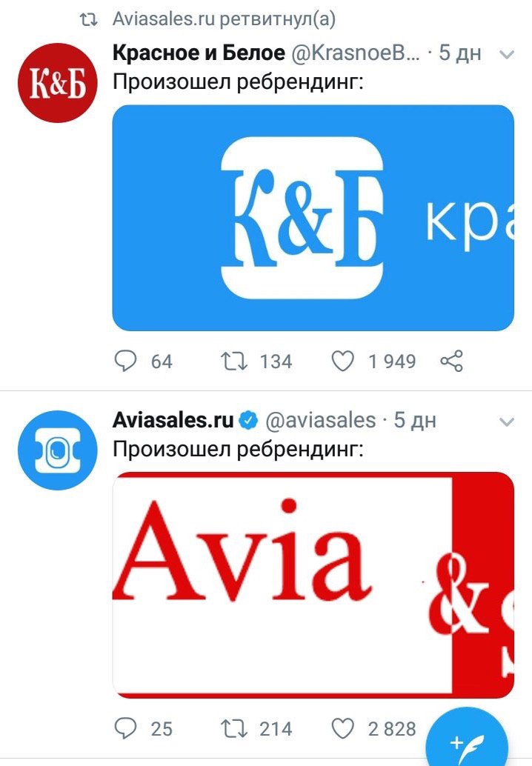Open the Aviasales.ru account name link
Viewport: 532px width, 766px height.
point(173,420)
